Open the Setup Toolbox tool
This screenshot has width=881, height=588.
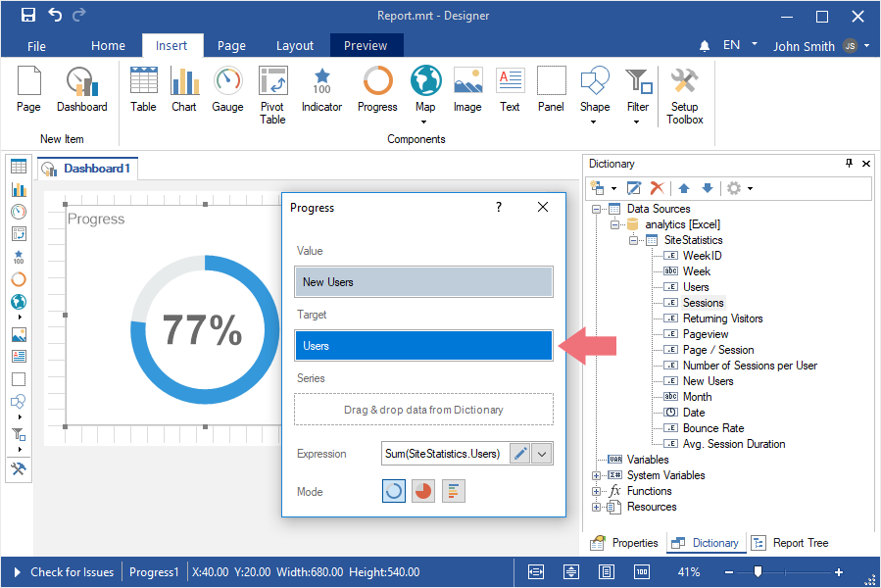[685, 95]
